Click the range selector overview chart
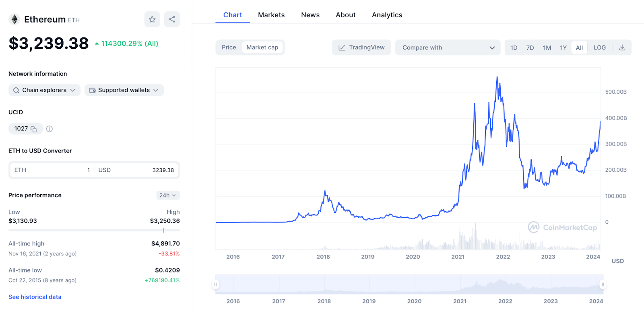 click(x=409, y=284)
